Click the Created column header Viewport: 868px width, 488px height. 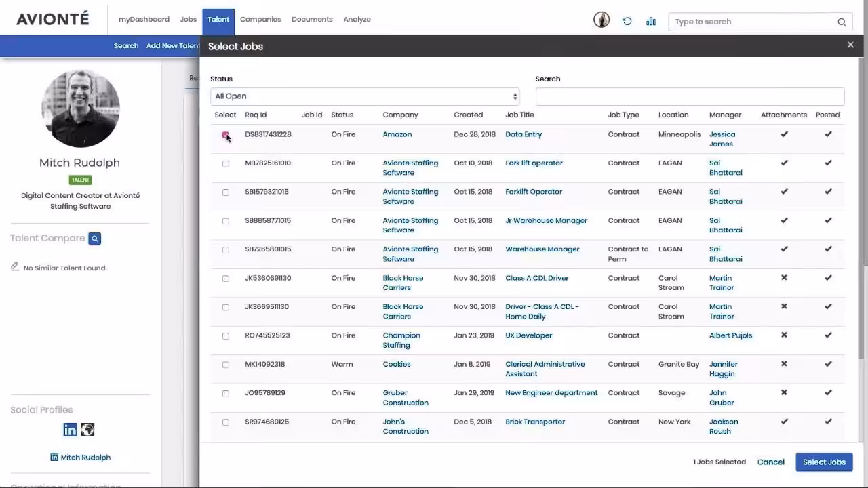click(x=469, y=115)
